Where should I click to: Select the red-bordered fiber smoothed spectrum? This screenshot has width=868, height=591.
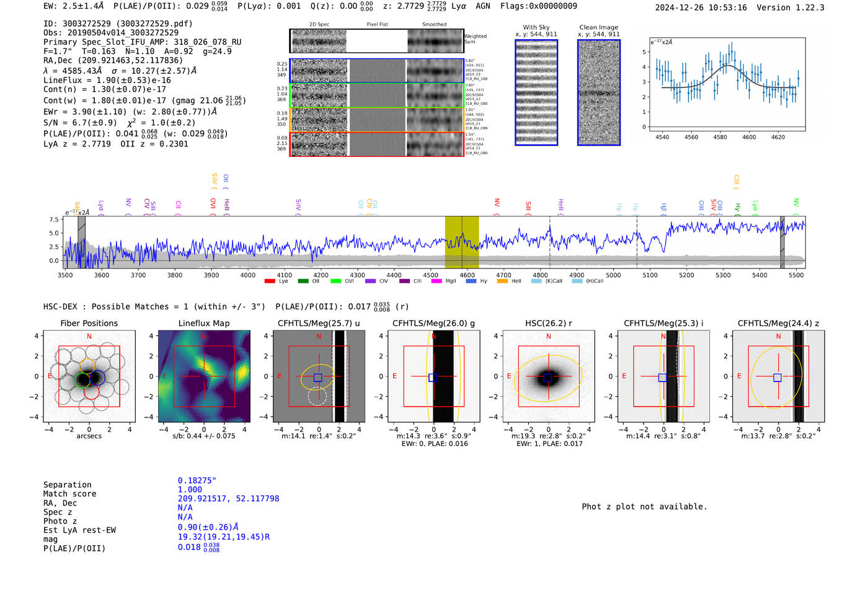(x=435, y=144)
